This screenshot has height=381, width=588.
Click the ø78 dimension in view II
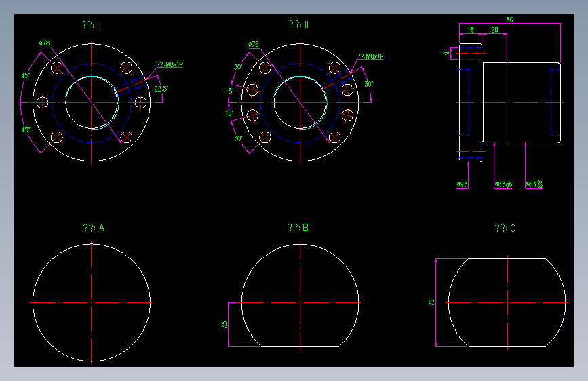[x=254, y=44]
